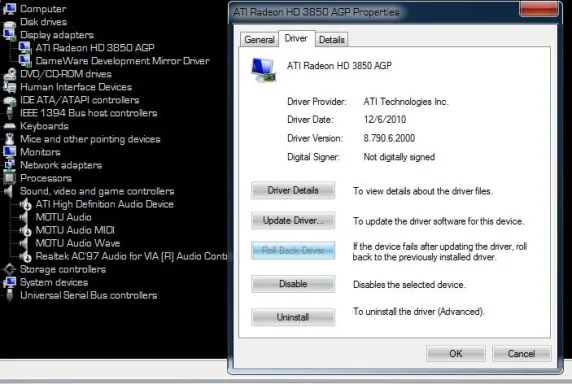Click the Computer category icon
Viewport: 572px width, 384px height.
click(x=10, y=8)
